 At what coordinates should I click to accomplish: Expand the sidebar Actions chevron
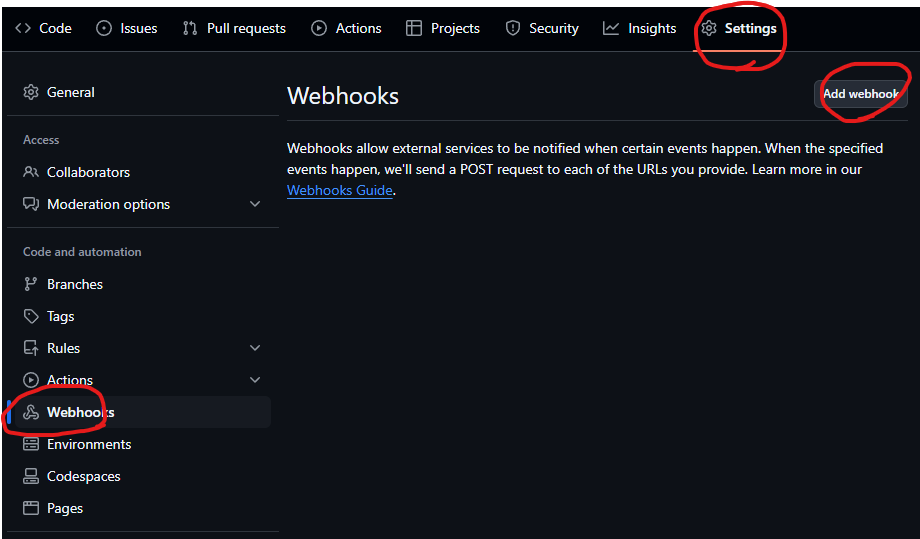pyautogui.click(x=255, y=380)
